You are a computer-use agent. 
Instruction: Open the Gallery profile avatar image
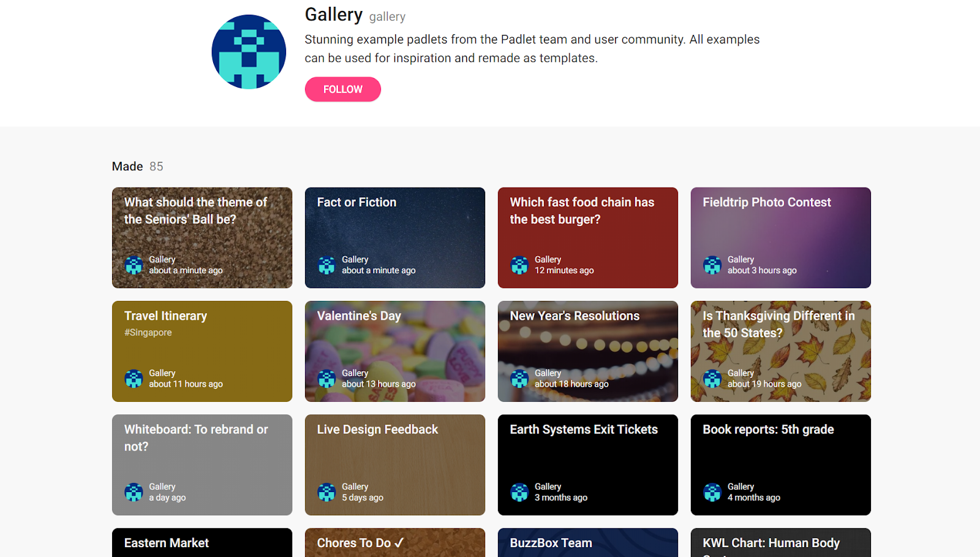click(249, 51)
